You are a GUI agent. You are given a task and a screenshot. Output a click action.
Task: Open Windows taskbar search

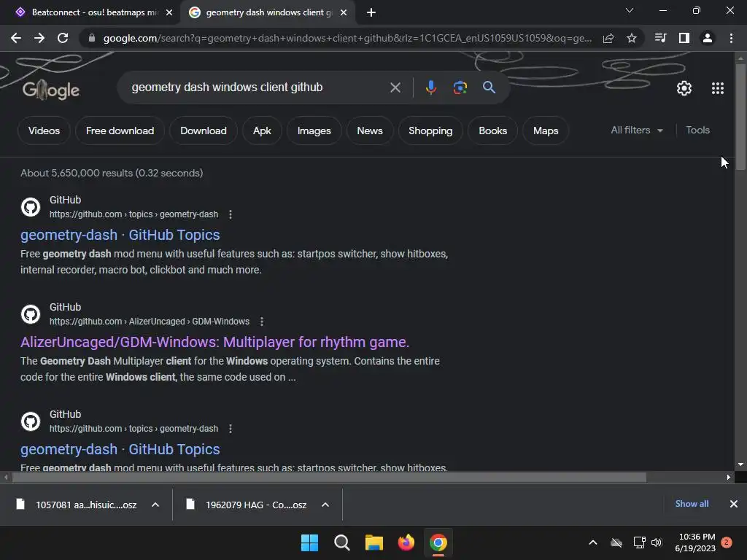[341, 542]
